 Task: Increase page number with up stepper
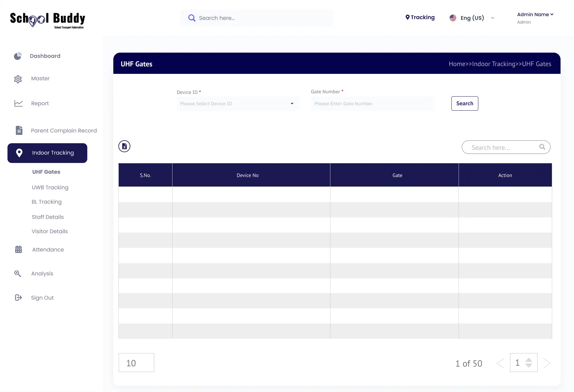pyautogui.click(x=529, y=360)
